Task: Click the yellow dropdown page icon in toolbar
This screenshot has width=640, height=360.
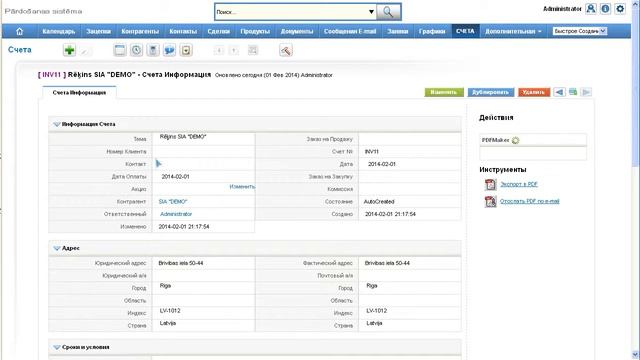Action: (x=186, y=50)
